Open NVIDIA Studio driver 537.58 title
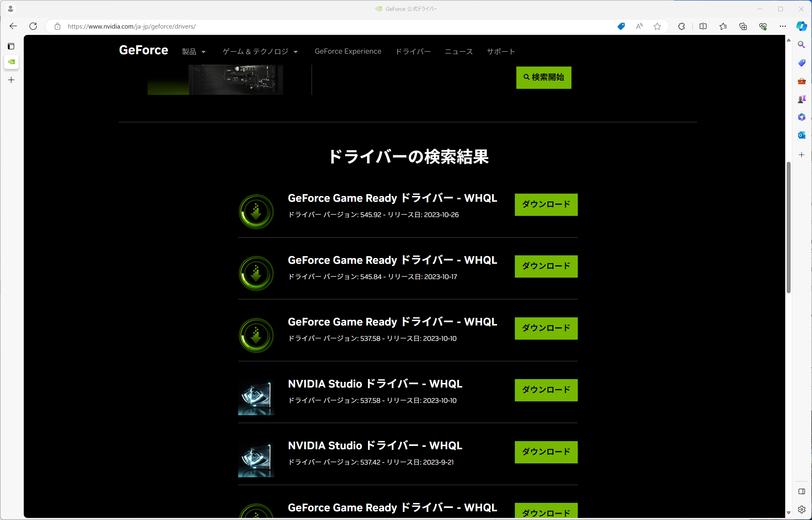The height and width of the screenshot is (520, 812). pyautogui.click(x=375, y=384)
